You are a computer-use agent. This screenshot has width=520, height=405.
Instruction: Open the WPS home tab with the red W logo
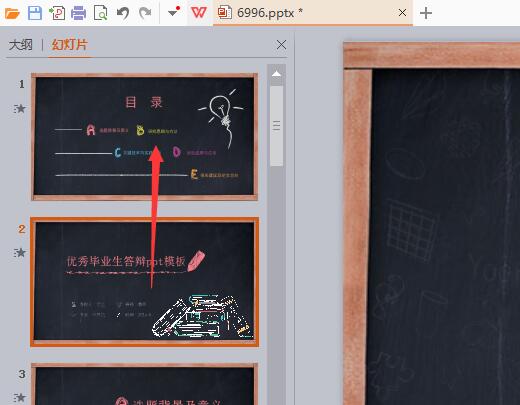pyautogui.click(x=199, y=13)
